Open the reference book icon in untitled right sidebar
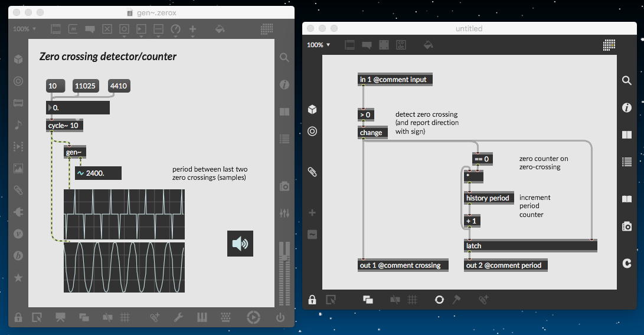The width and height of the screenshot is (644, 335). click(x=627, y=199)
